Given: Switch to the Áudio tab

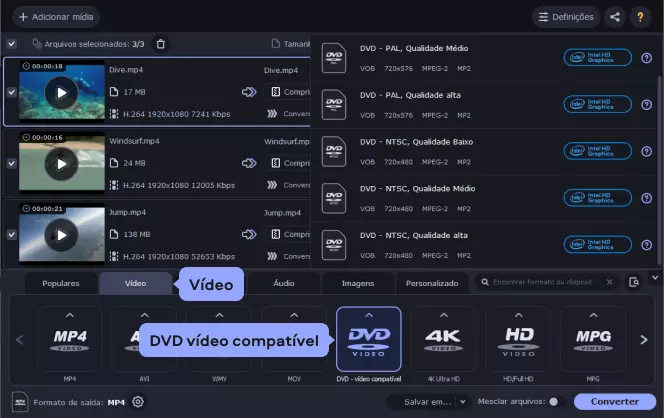Looking at the screenshot, I should coord(284,283).
